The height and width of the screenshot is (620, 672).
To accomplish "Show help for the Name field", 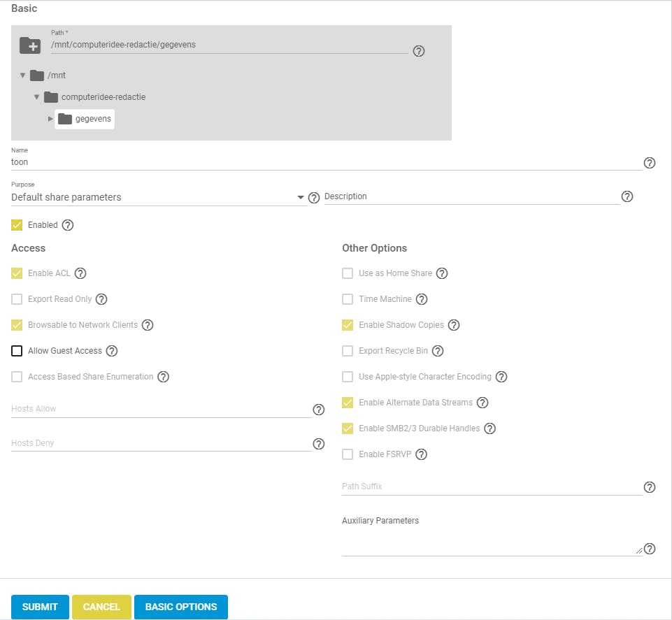I will point(649,163).
